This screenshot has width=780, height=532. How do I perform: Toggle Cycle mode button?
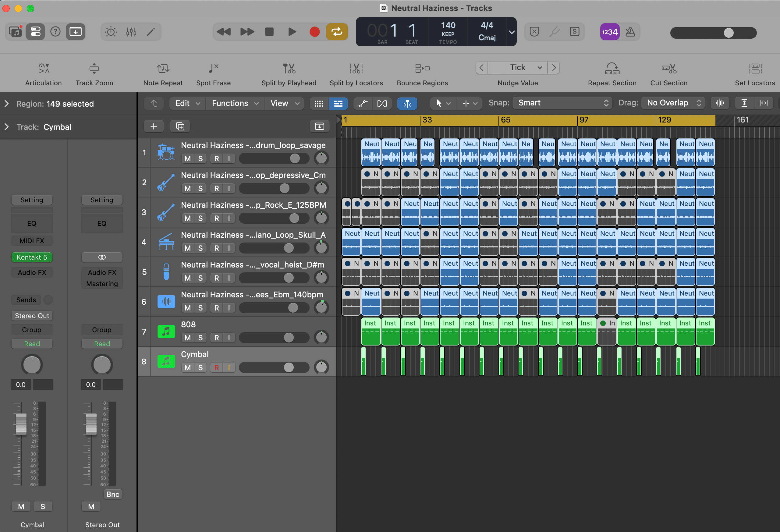click(x=337, y=32)
